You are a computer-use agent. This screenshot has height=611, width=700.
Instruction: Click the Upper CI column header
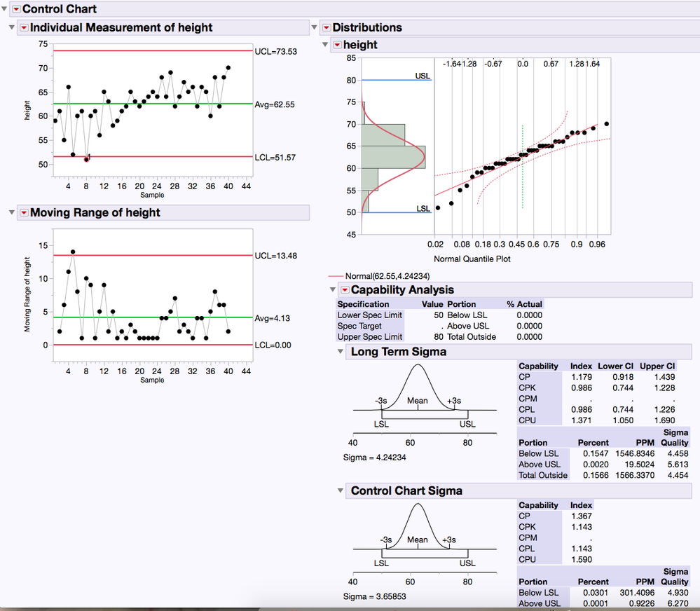[657, 366]
